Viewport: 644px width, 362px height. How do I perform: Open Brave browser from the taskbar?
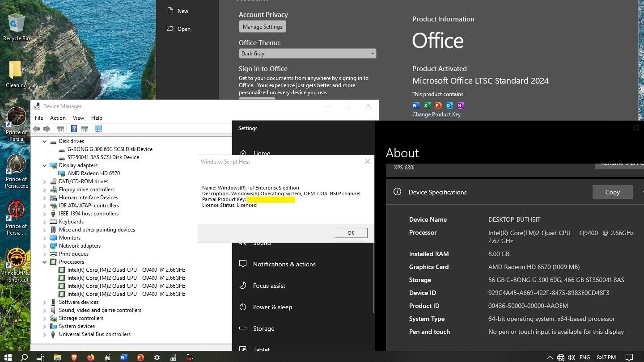pyautogui.click(x=74, y=357)
